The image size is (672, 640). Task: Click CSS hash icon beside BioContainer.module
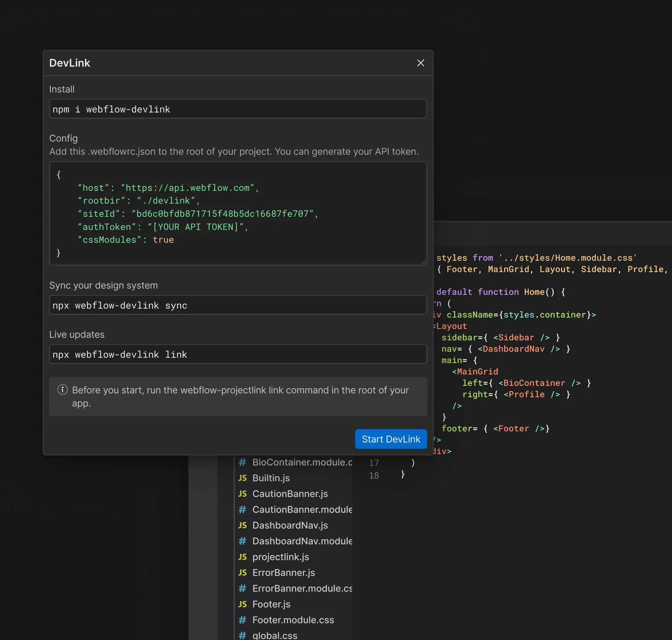(242, 462)
